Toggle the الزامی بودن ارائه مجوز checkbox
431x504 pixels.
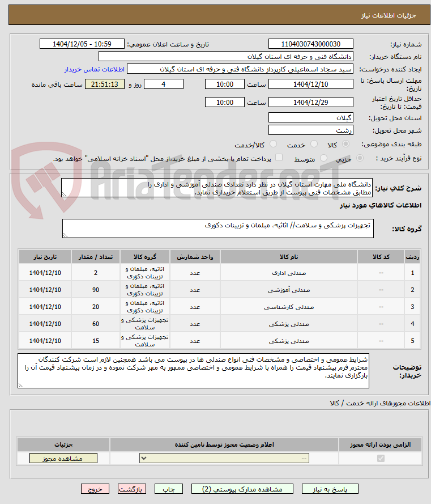(x=381, y=458)
